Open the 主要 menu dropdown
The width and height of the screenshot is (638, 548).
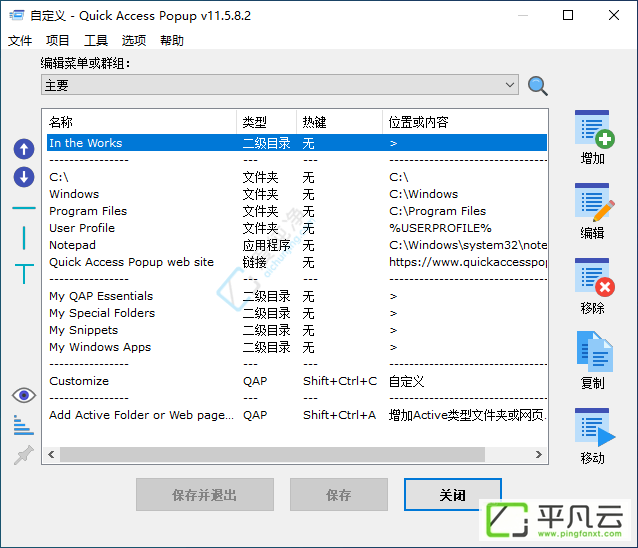coord(280,85)
